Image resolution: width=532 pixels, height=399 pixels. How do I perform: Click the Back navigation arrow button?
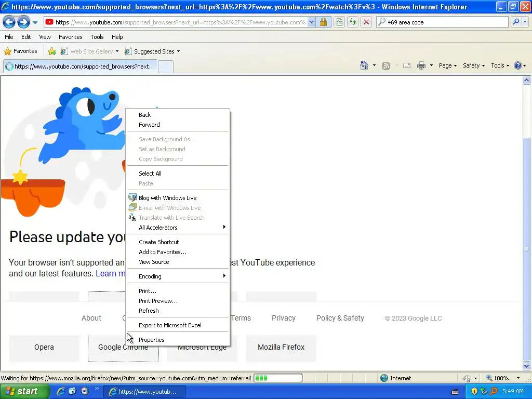click(9, 22)
